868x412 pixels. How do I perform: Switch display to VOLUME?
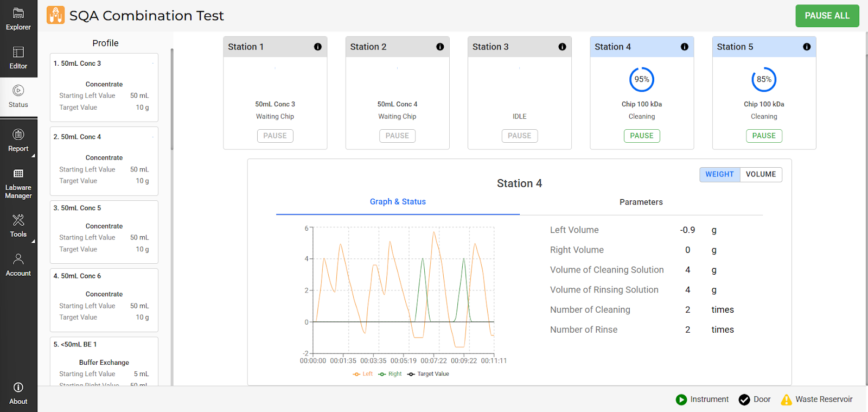coord(761,174)
